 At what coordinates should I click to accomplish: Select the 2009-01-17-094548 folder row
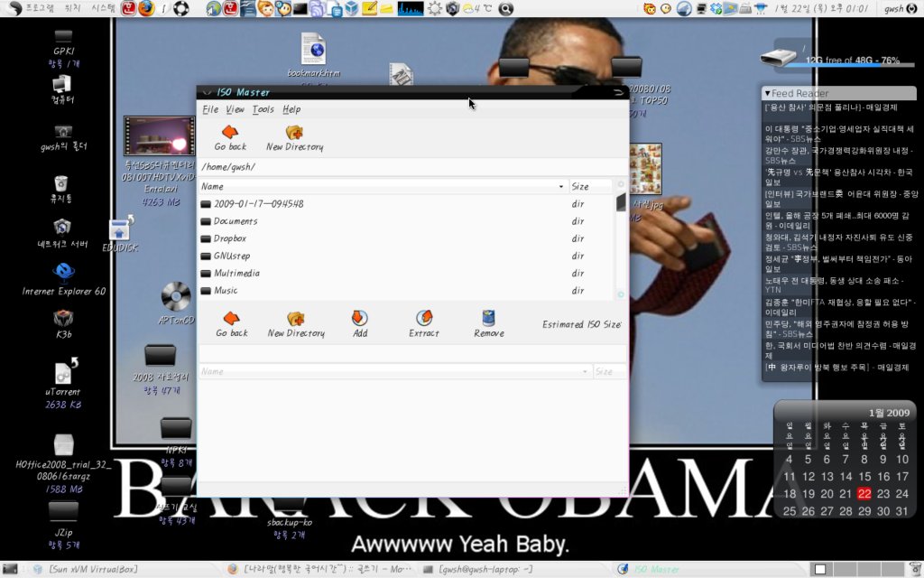[407, 204]
